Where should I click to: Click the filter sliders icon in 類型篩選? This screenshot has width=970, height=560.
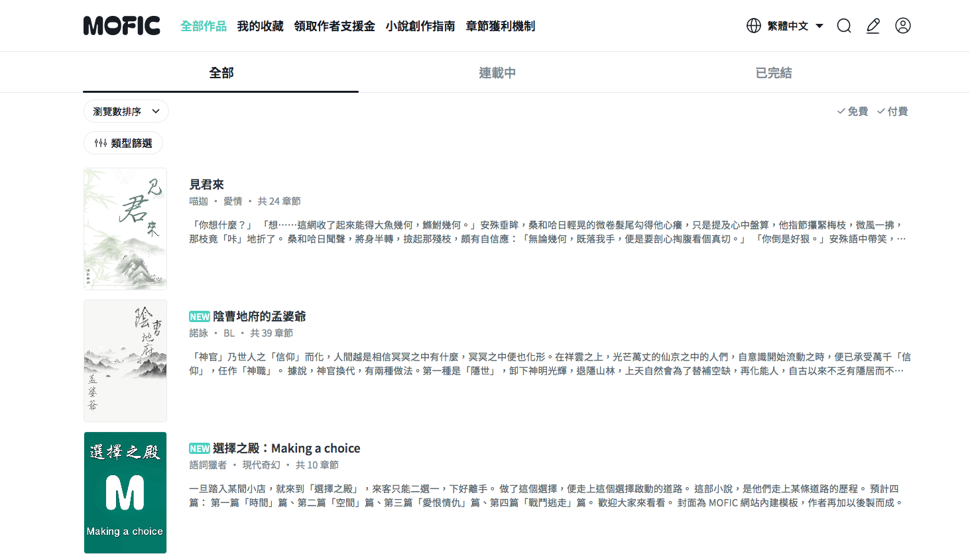tap(101, 143)
